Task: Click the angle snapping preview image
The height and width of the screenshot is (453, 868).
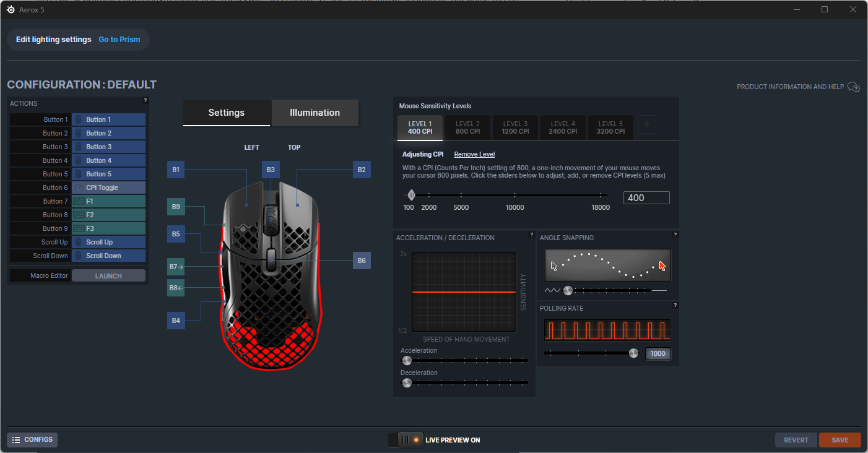Action: coord(608,265)
